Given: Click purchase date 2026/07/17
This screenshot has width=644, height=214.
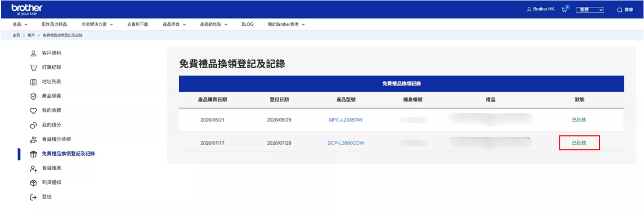Looking at the screenshot, I should (x=212, y=143).
